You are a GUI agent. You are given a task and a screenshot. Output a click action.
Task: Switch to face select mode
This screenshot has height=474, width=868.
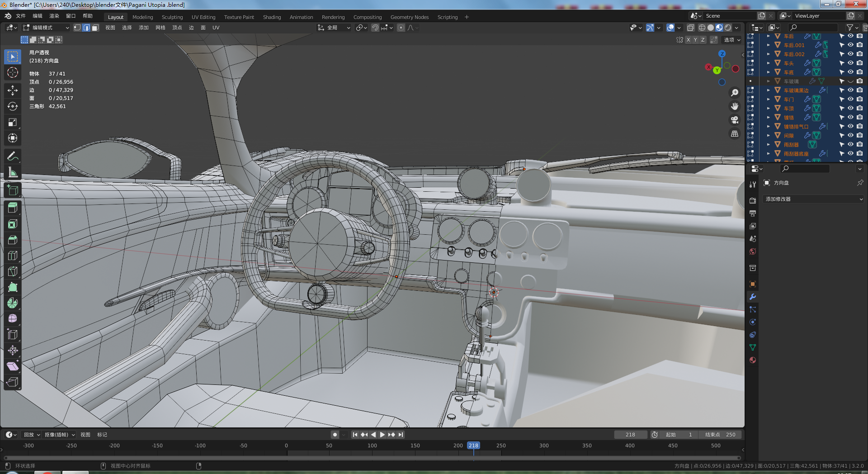click(x=95, y=28)
